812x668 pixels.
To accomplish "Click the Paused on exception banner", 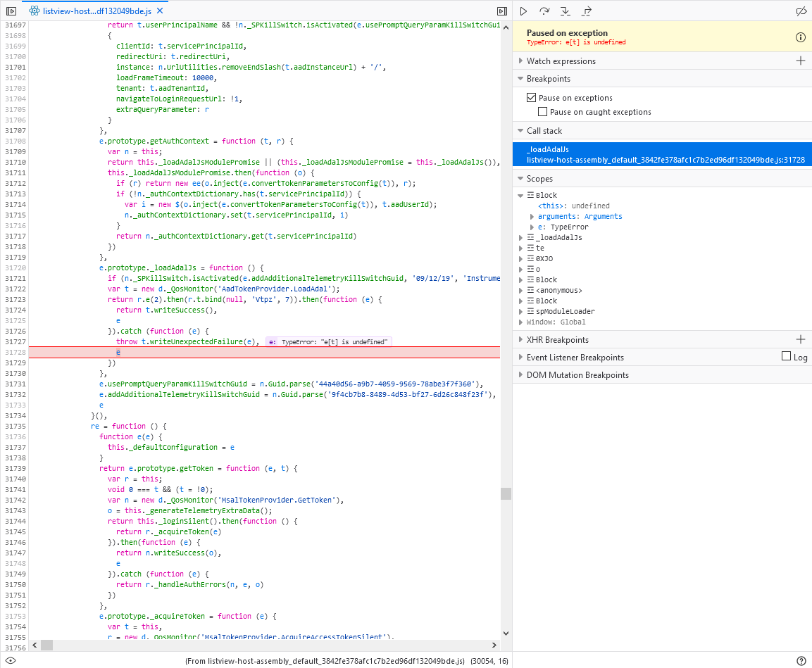I will tap(662, 37).
